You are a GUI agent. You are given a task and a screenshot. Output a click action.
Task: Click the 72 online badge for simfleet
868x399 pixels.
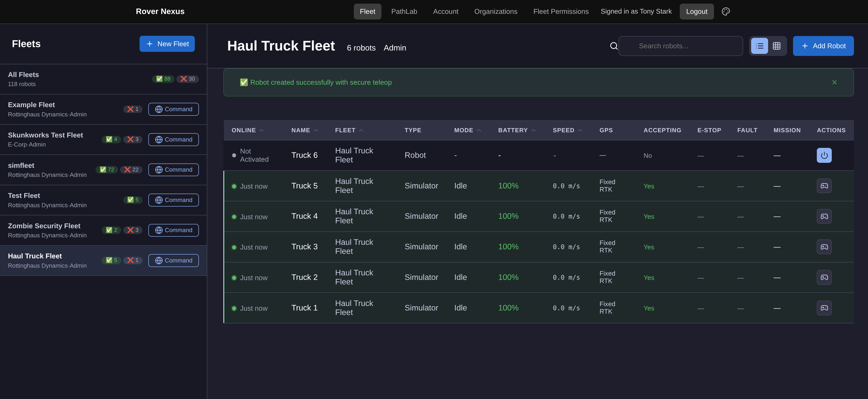coord(107,170)
